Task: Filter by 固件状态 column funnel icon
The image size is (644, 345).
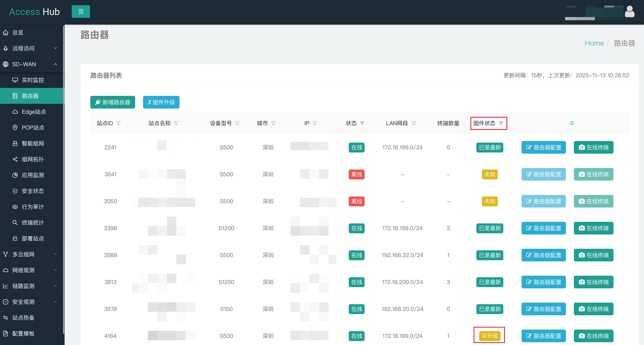Action: tap(501, 123)
